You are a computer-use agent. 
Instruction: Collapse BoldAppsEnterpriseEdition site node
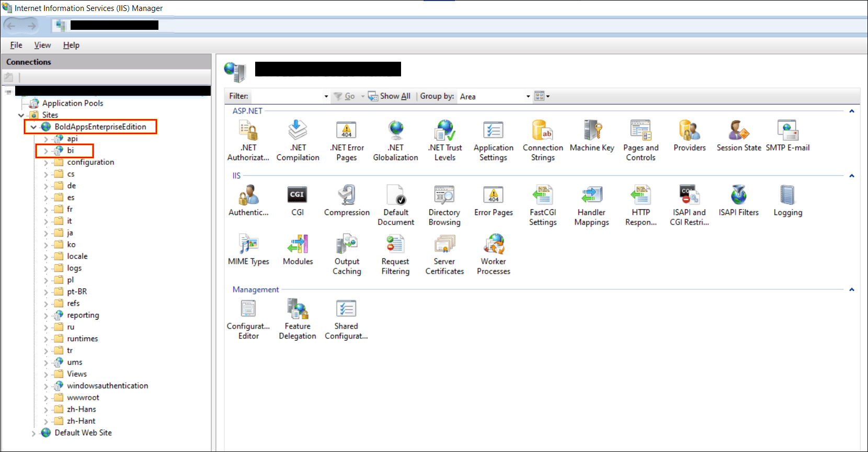coord(33,127)
